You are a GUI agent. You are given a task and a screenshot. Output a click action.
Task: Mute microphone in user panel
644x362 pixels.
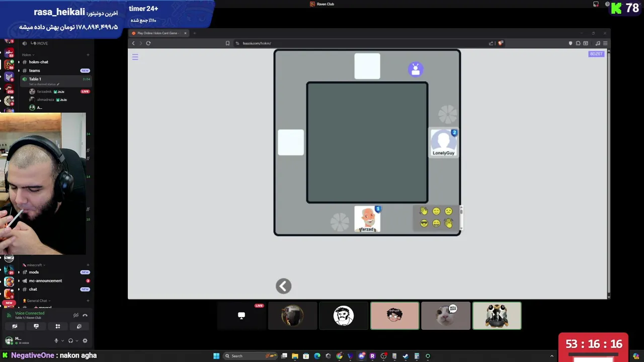click(x=56, y=340)
